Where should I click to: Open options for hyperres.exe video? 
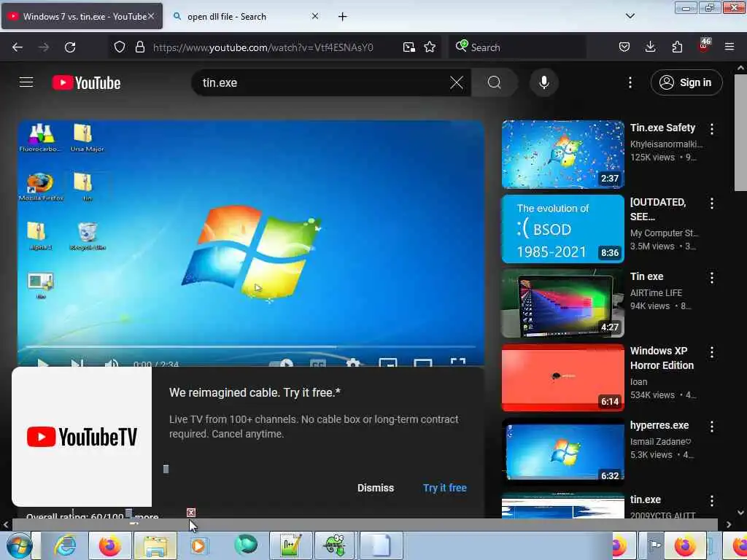coord(712,427)
